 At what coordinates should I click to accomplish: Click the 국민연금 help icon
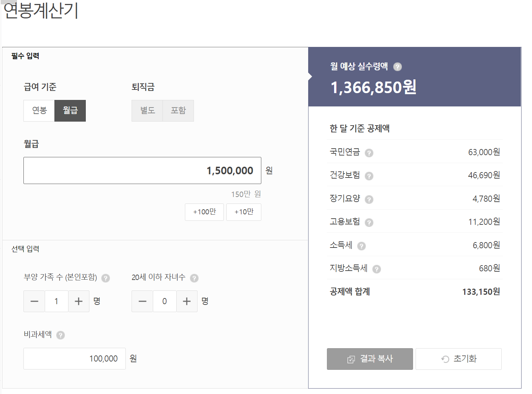pyautogui.click(x=369, y=153)
